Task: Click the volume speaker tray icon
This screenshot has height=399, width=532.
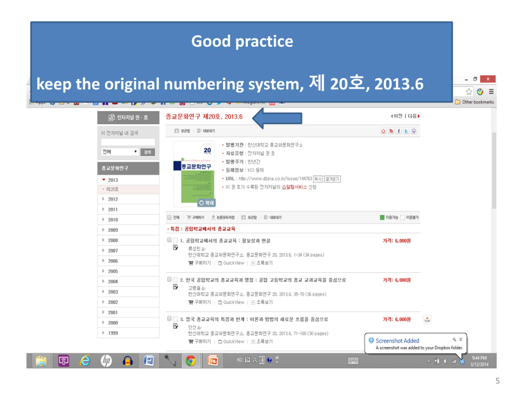Action: point(445,361)
